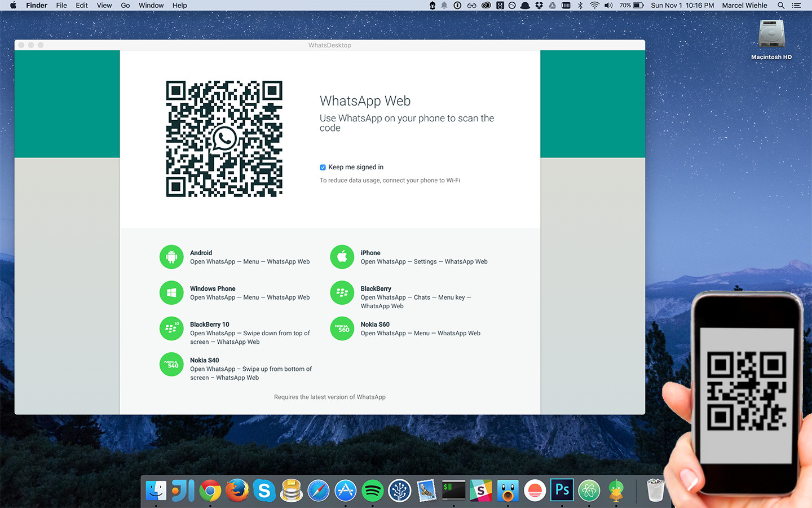Open Sequel Pro pancakes icon in Dock
812x508 pixels.
[292, 491]
